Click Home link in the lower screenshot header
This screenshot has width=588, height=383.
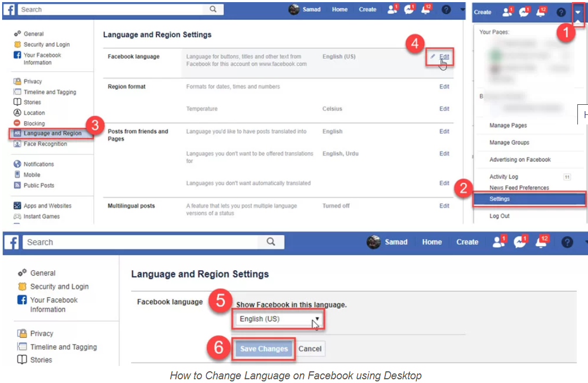pyautogui.click(x=432, y=242)
